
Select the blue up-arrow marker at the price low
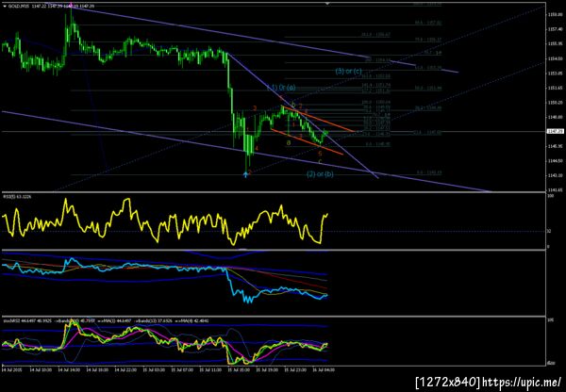click(245, 174)
